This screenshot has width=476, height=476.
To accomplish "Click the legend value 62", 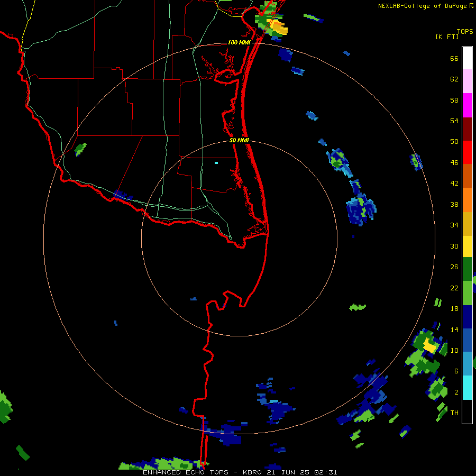I will 454,79.
